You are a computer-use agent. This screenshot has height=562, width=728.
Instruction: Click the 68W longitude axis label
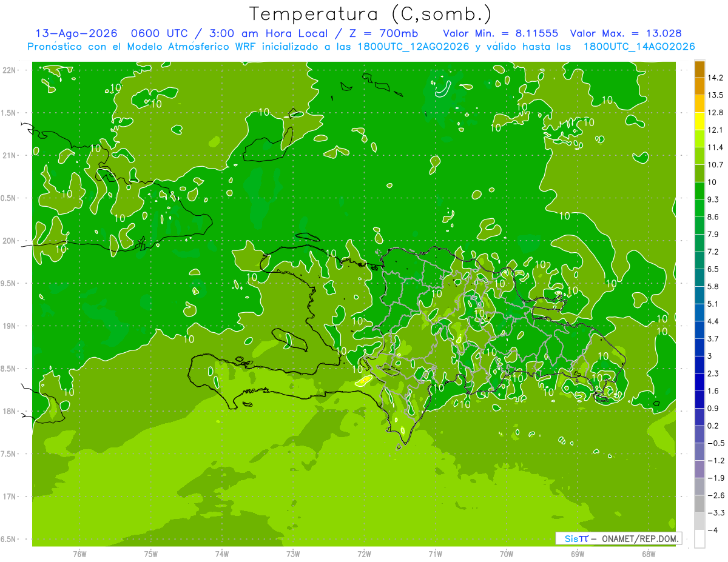[x=649, y=554]
